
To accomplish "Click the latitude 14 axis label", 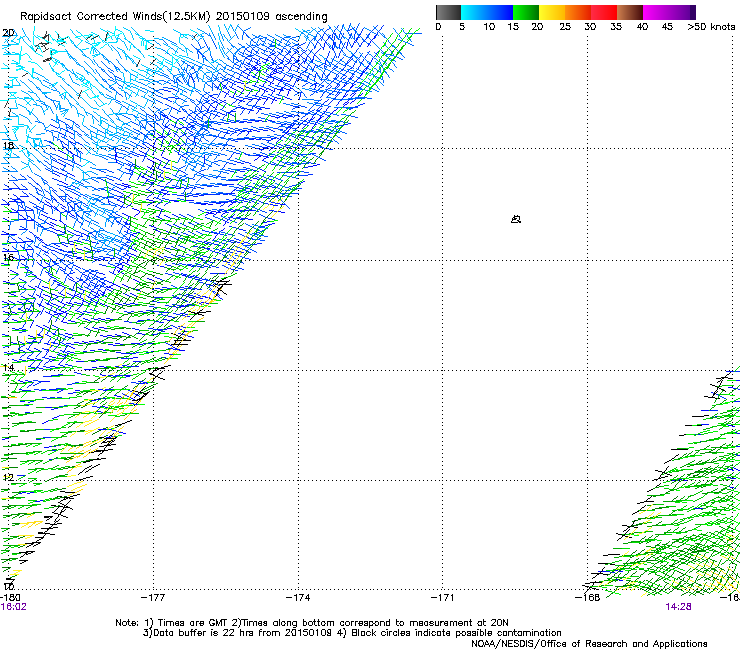I will pos(8,367).
